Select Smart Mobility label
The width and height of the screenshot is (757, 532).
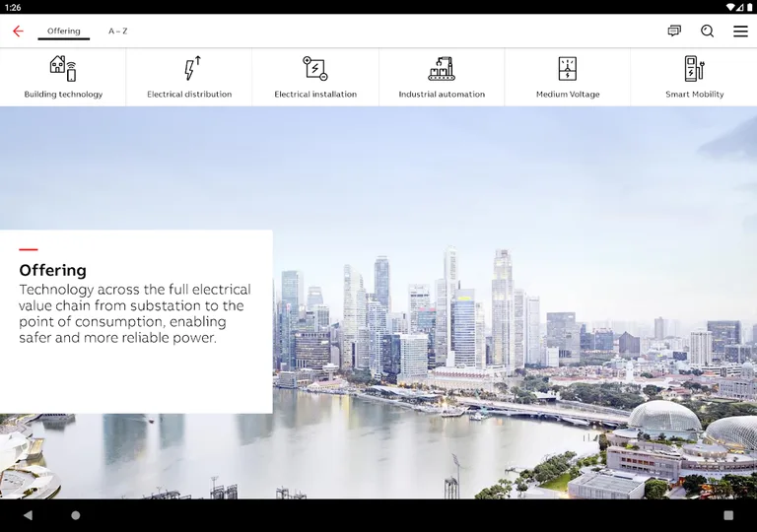pyautogui.click(x=695, y=95)
